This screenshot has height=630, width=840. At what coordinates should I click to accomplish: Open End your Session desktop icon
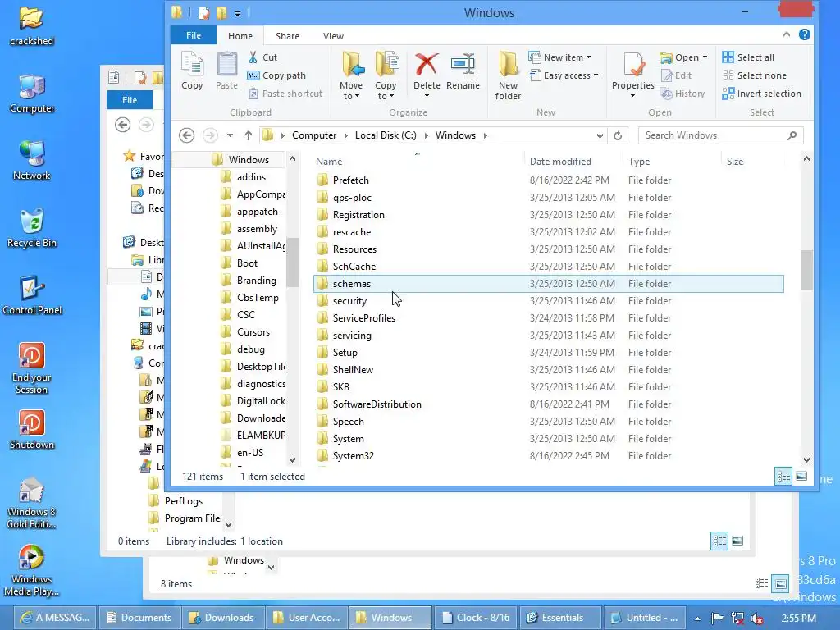point(32,368)
